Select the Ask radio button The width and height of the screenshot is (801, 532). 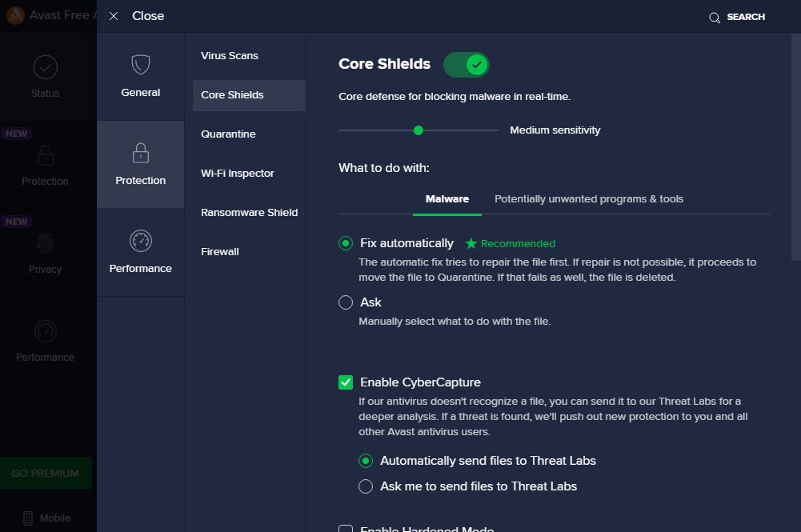click(x=346, y=302)
